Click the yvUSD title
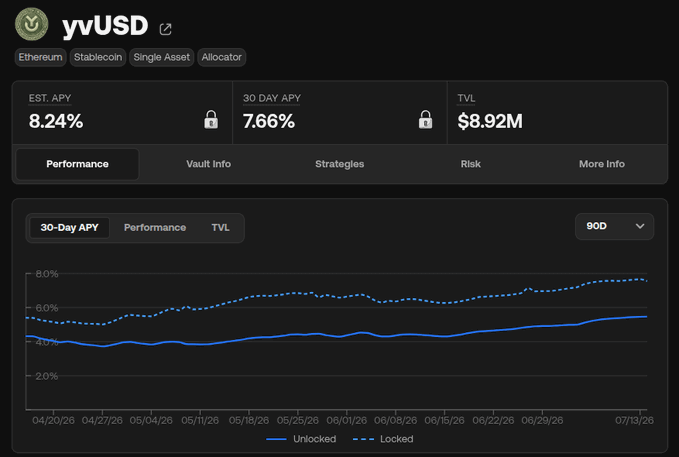Image resolution: width=679 pixels, height=457 pixels. (105, 26)
